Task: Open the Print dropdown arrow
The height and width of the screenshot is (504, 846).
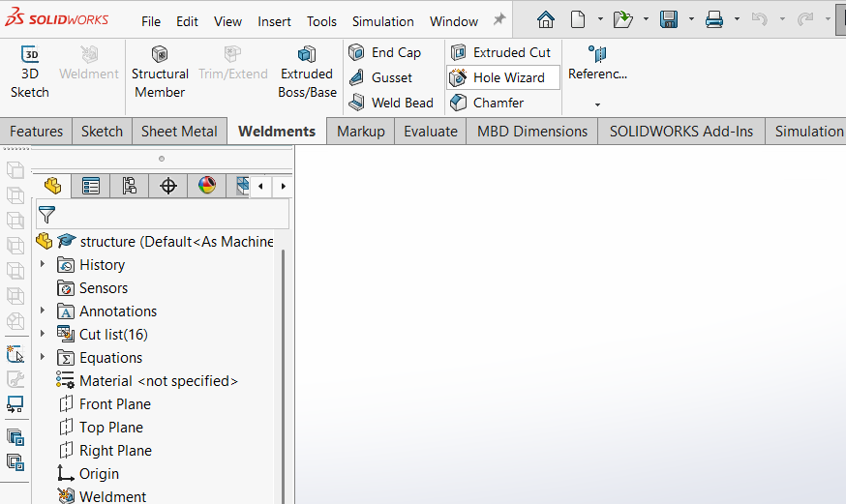Action: pyautogui.click(x=737, y=19)
